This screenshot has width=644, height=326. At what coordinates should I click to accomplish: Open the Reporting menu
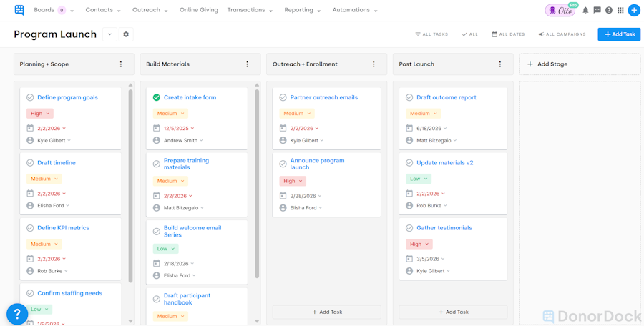302,10
